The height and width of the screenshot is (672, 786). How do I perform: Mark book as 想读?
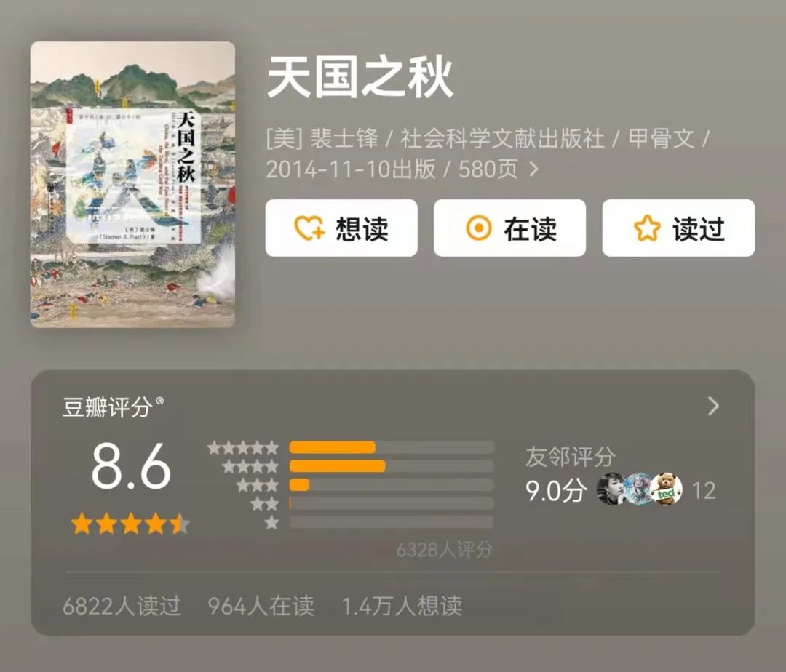pyautogui.click(x=341, y=228)
